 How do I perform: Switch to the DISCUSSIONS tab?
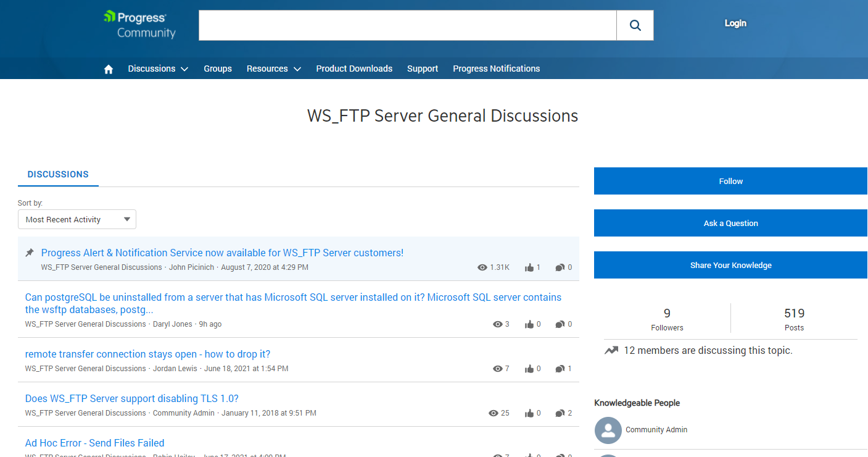[58, 174]
